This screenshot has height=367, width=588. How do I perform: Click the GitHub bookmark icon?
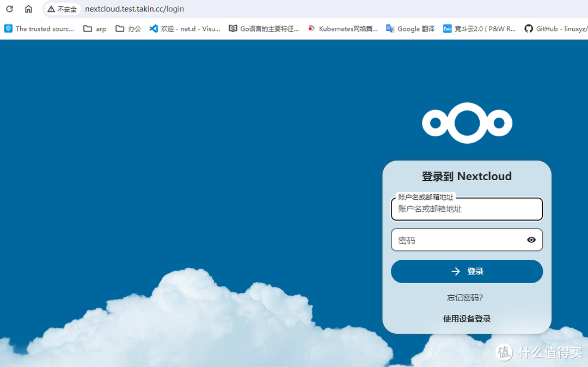pos(529,28)
